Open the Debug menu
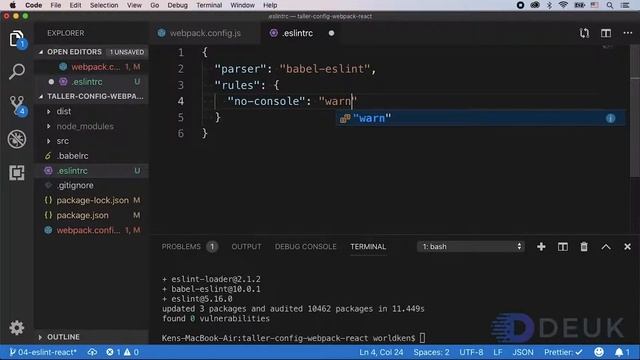 (x=178, y=5)
